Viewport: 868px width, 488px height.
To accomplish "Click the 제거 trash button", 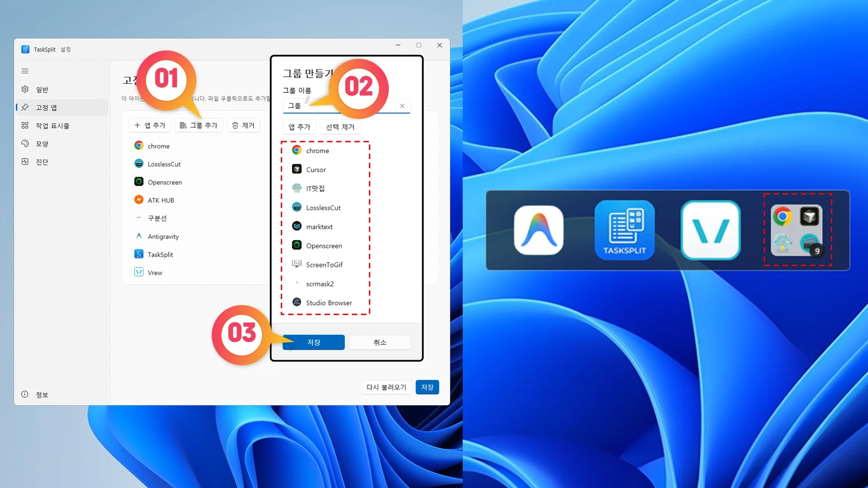I will (243, 125).
